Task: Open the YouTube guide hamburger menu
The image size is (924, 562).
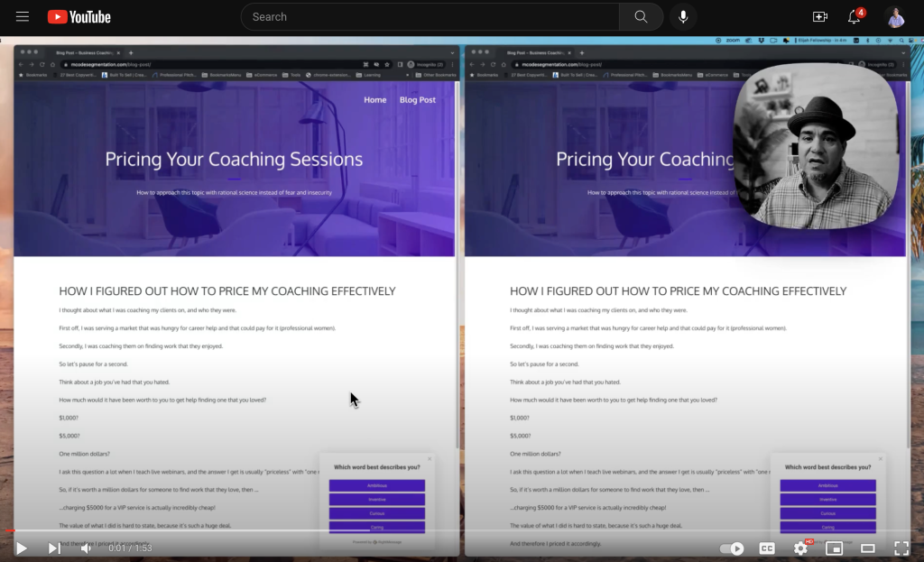Action: tap(23, 17)
